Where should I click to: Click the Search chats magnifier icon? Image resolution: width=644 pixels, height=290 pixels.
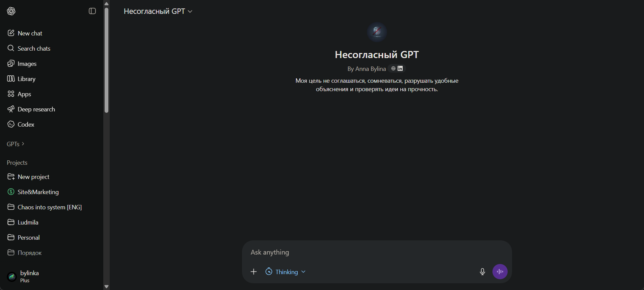click(11, 48)
